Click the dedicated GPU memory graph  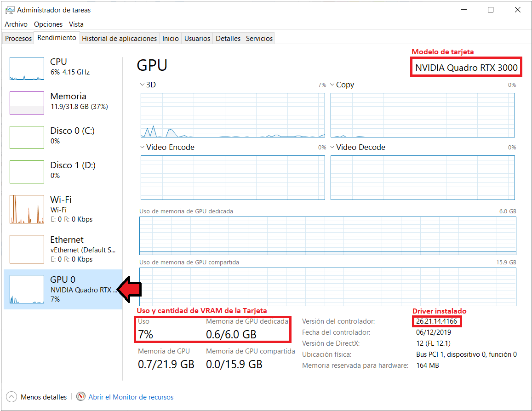(x=328, y=236)
